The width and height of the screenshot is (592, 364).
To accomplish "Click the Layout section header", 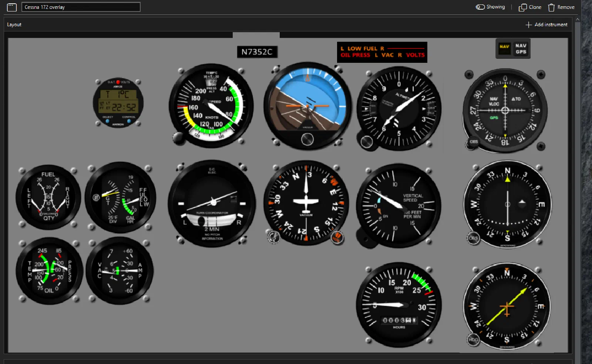I will point(14,24).
